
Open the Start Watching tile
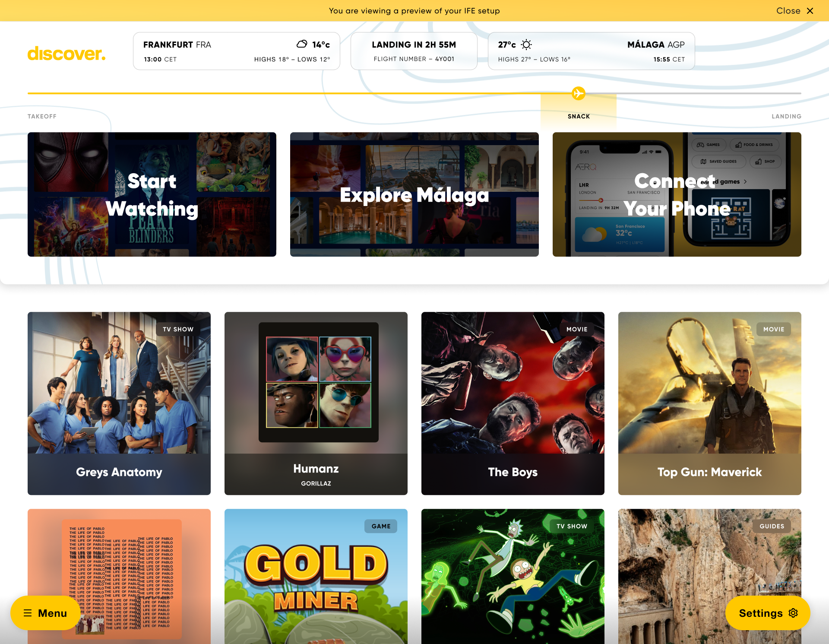pos(152,194)
